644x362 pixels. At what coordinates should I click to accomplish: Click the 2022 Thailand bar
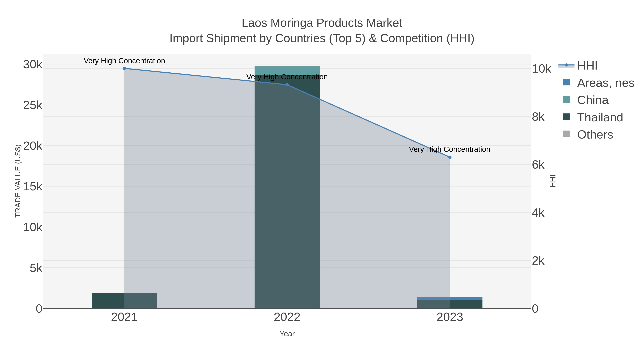tap(287, 191)
